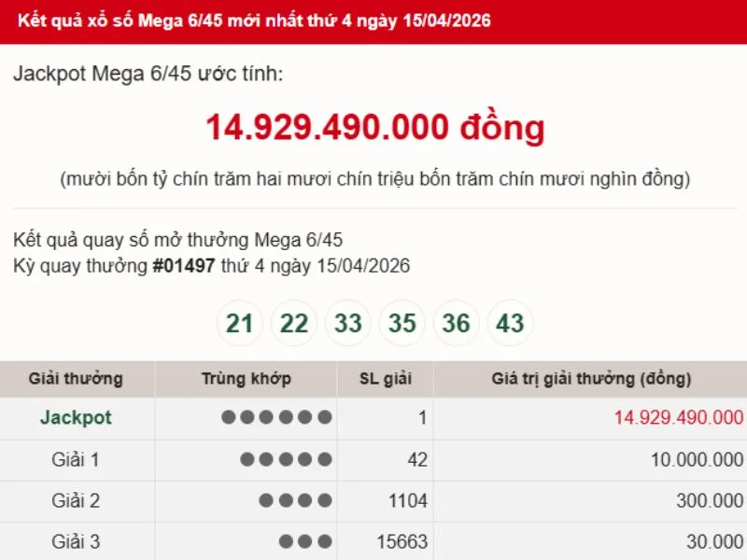Select the number 22 lottery ball
Viewport: 747px width, 560px height.
(x=294, y=324)
